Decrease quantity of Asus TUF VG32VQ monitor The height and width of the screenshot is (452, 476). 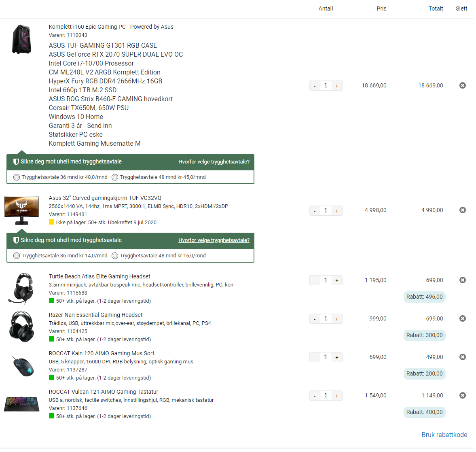pos(315,210)
